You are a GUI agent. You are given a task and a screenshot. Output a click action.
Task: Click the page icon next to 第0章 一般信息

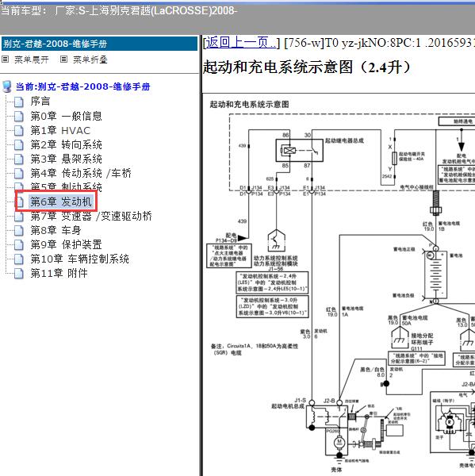19,117
